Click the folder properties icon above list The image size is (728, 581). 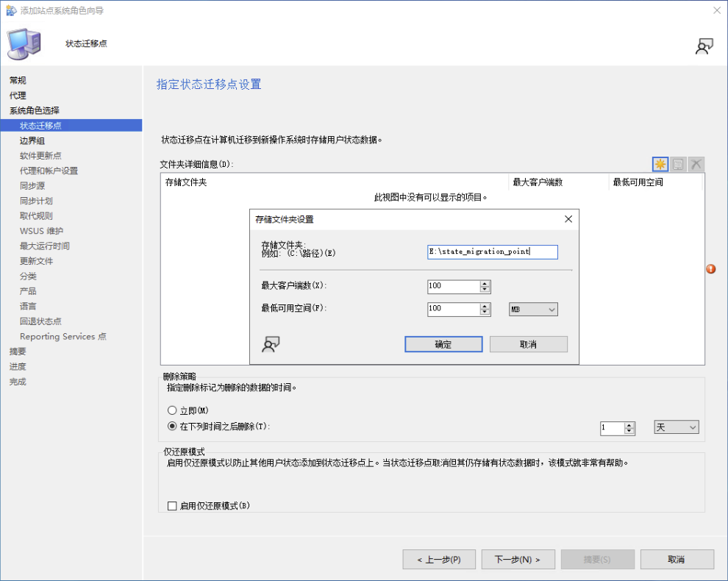coord(678,164)
